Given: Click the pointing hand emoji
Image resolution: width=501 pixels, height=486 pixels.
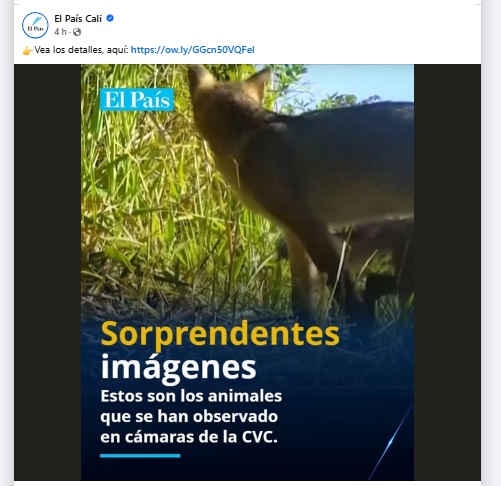Looking at the screenshot, I should pos(27,50).
